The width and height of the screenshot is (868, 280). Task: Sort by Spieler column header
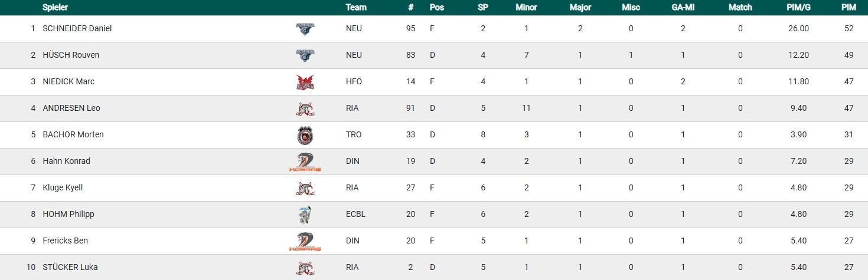tap(55, 8)
